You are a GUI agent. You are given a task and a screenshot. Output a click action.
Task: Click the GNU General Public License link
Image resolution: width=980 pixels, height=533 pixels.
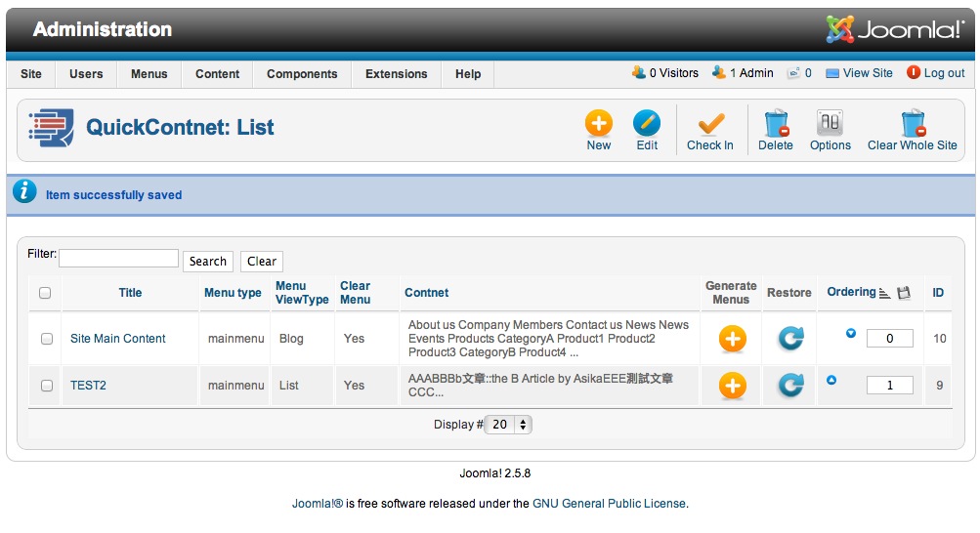click(610, 504)
